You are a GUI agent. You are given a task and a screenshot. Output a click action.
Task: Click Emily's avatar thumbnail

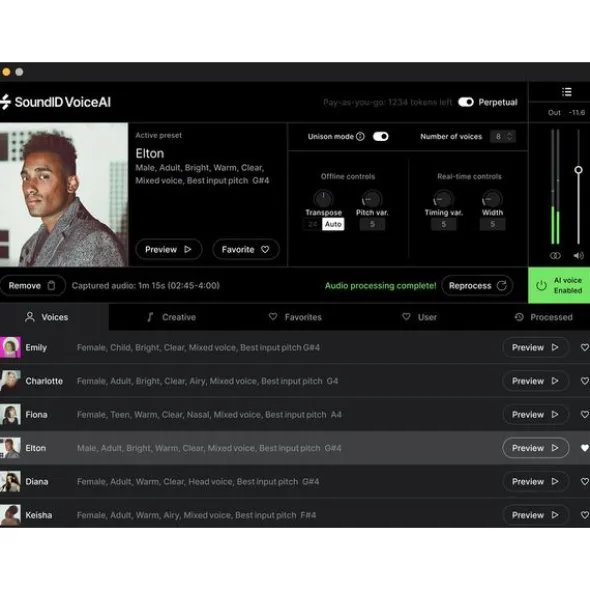tap(11, 347)
